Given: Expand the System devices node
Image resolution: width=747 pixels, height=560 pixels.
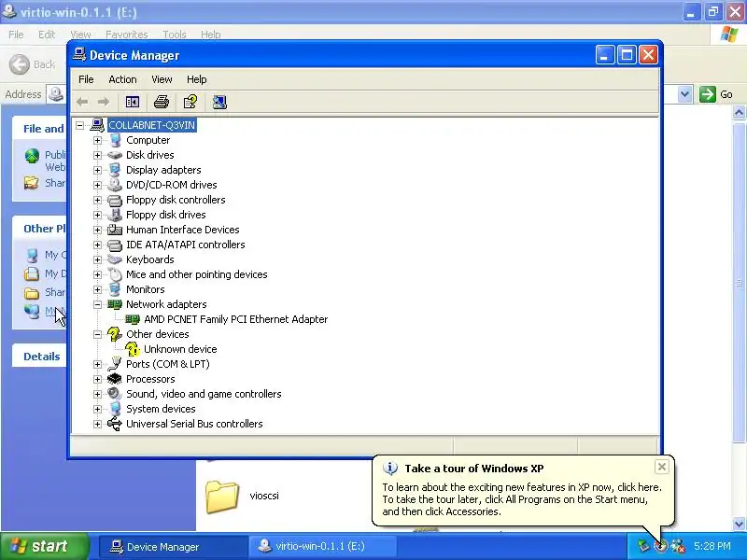Looking at the screenshot, I should pos(98,409).
